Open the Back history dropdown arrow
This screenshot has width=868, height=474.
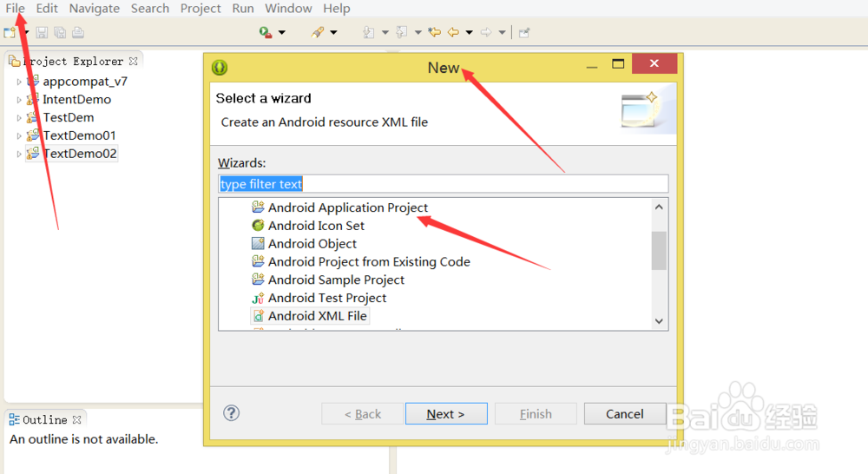point(469,33)
